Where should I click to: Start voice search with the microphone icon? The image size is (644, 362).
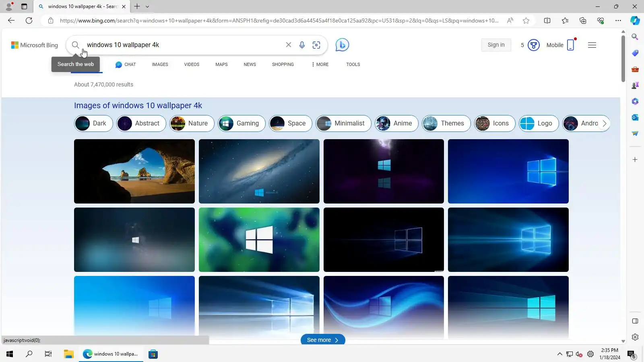coord(302,45)
